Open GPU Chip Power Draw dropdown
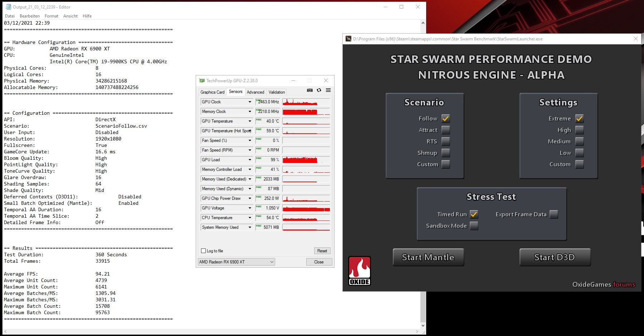644x336 pixels. [250, 198]
